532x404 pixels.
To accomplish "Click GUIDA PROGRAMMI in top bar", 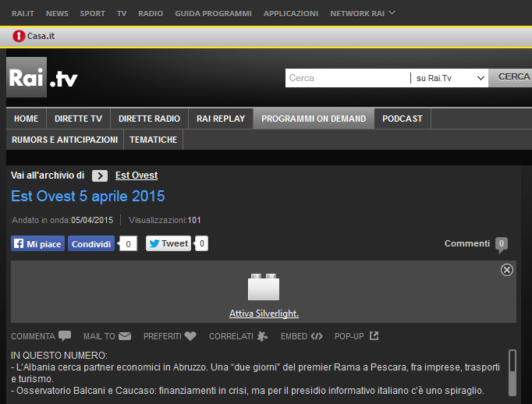I will (213, 13).
